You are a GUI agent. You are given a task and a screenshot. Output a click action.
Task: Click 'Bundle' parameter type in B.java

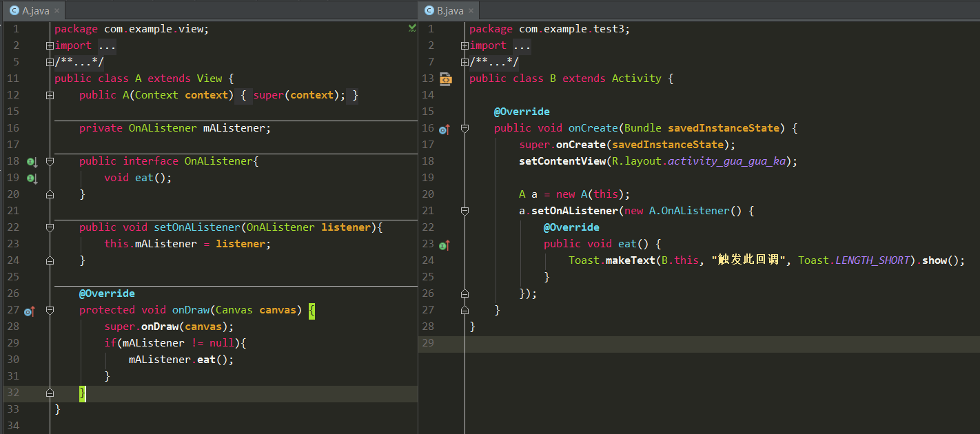coord(643,128)
